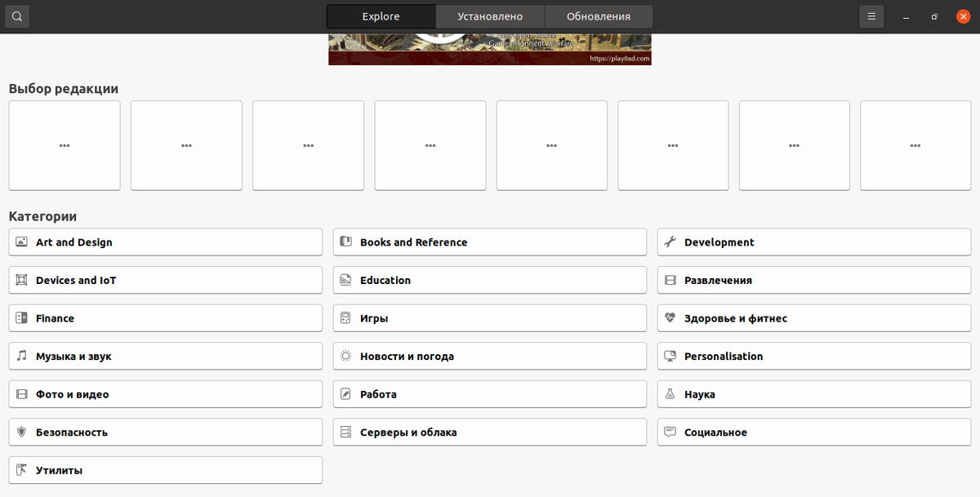Click the Devices and IoT icon
The width and height of the screenshot is (980, 497).
(x=22, y=280)
